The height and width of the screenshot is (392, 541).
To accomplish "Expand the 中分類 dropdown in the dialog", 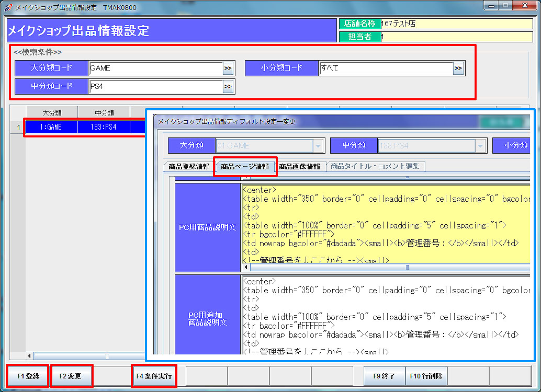I will coord(480,146).
